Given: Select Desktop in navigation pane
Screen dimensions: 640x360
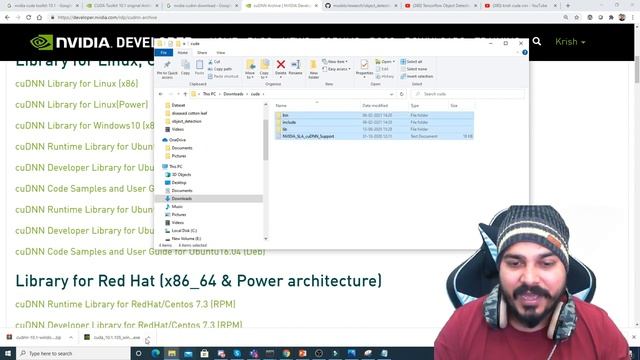Looking at the screenshot, I should coord(179,182).
